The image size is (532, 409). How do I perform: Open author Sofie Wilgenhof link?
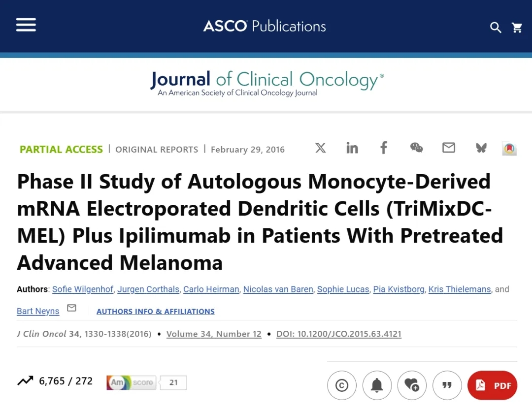[x=83, y=289]
